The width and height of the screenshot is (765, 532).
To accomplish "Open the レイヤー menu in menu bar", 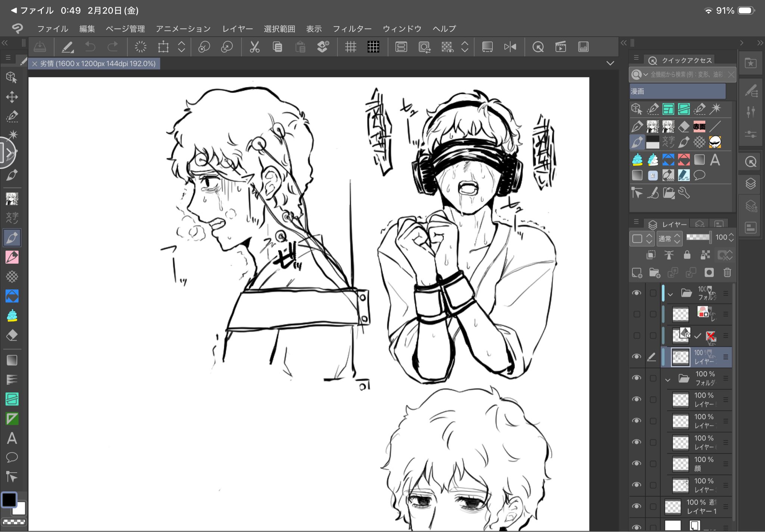I will (x=238, y=29).
